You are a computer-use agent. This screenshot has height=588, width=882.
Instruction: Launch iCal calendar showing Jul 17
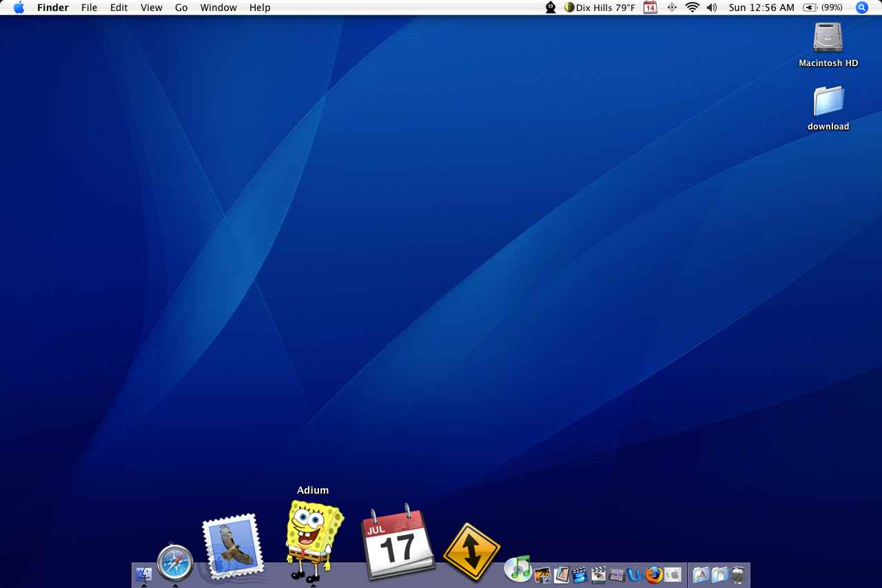[x=398, y=541]
